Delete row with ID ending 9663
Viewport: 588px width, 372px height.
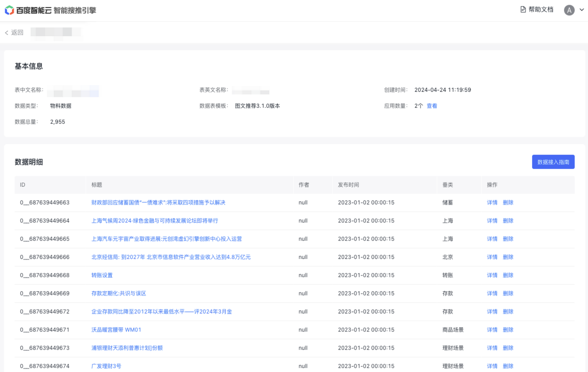[x=508, y=203]
